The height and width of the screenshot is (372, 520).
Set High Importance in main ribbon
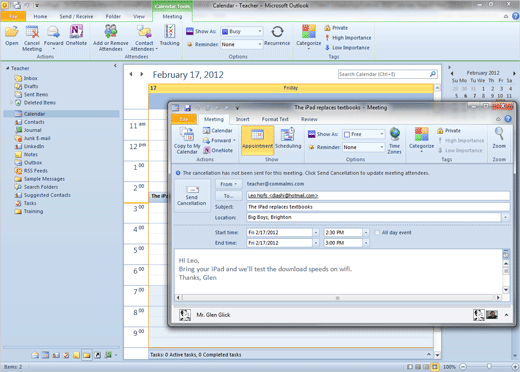tap(348, 38)
